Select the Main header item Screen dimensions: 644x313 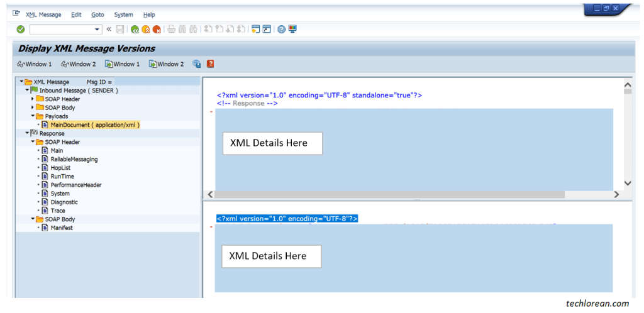coord(57,151)
